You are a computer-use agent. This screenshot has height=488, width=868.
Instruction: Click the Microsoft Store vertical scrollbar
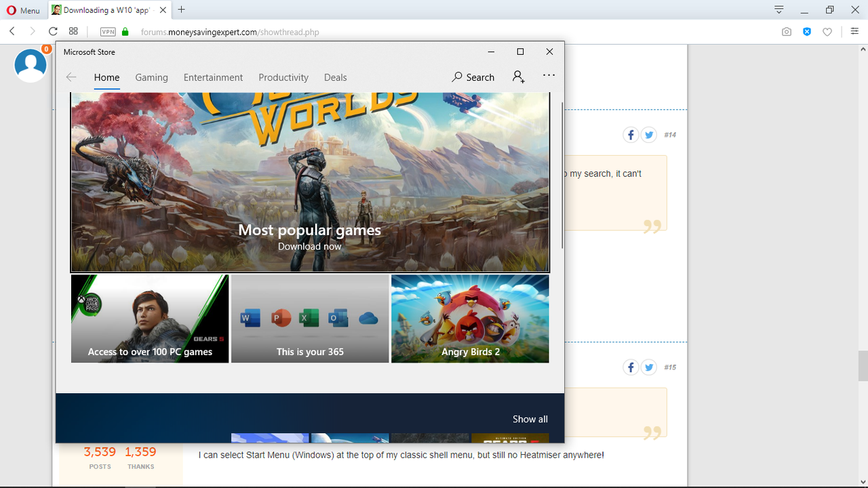tap(561, 175)
